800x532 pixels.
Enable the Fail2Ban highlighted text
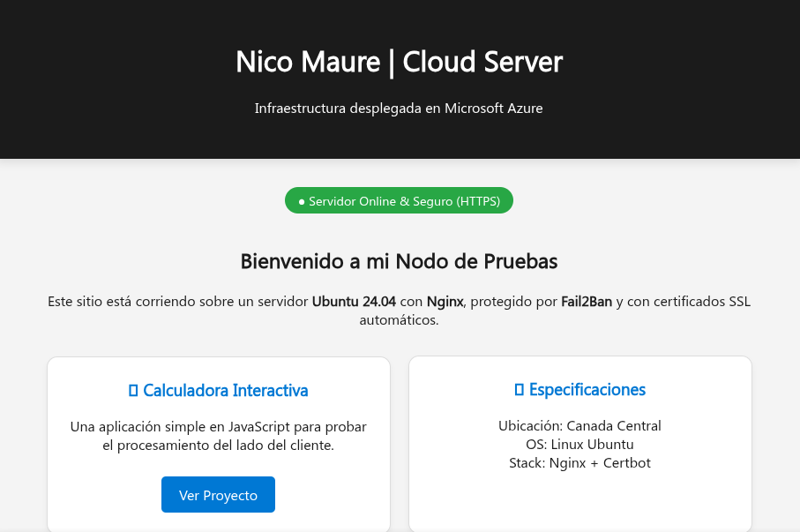[585, 301]
